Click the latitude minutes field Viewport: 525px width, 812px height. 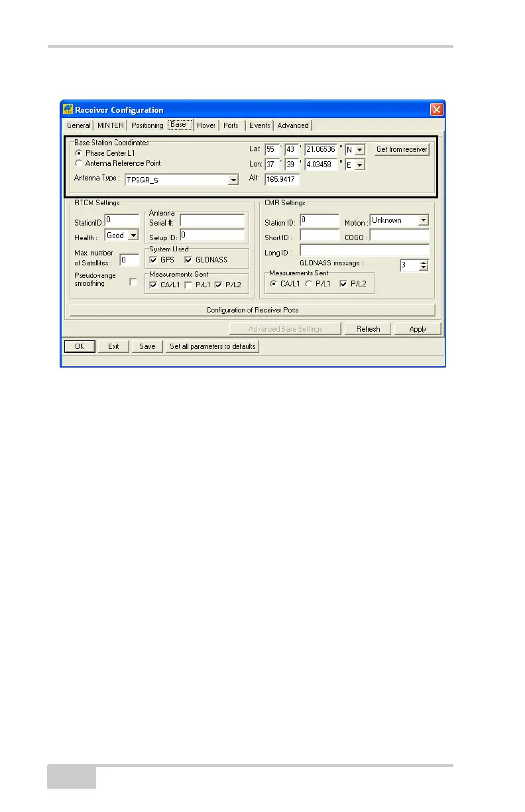(x=292, y=150)
